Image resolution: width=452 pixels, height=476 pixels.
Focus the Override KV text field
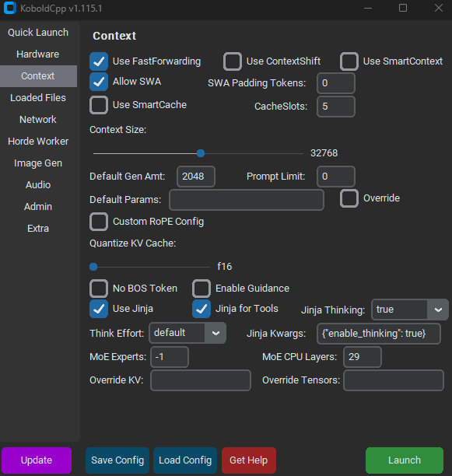201,380
